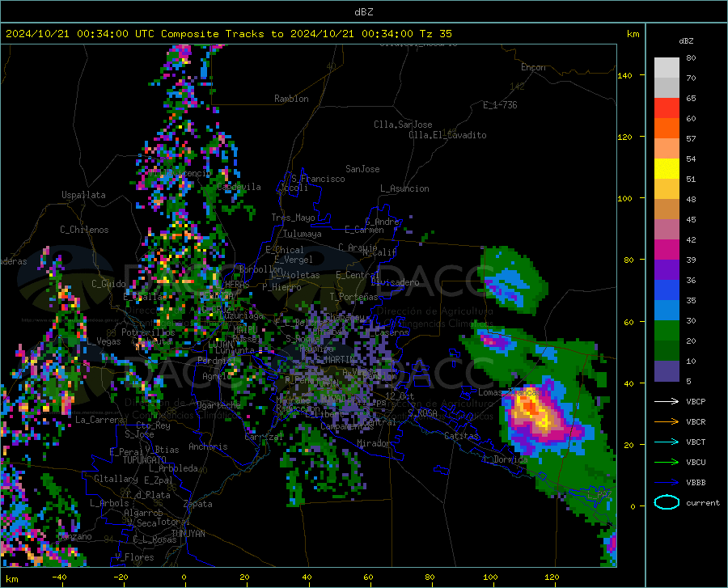Image resolution: width=728 pixels, height=588 pixels.
Task: Click the 'dBZ' title at the top
Action: click(363, 12)
